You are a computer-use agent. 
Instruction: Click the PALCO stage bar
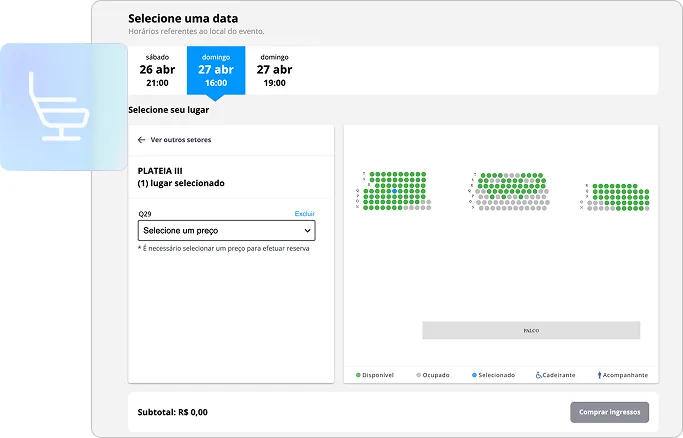530,330
